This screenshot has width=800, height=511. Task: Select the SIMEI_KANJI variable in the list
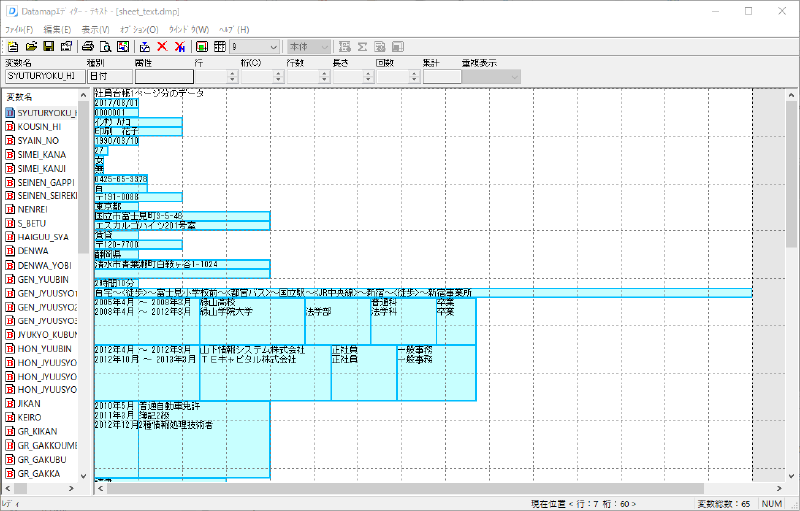(40, 169)
